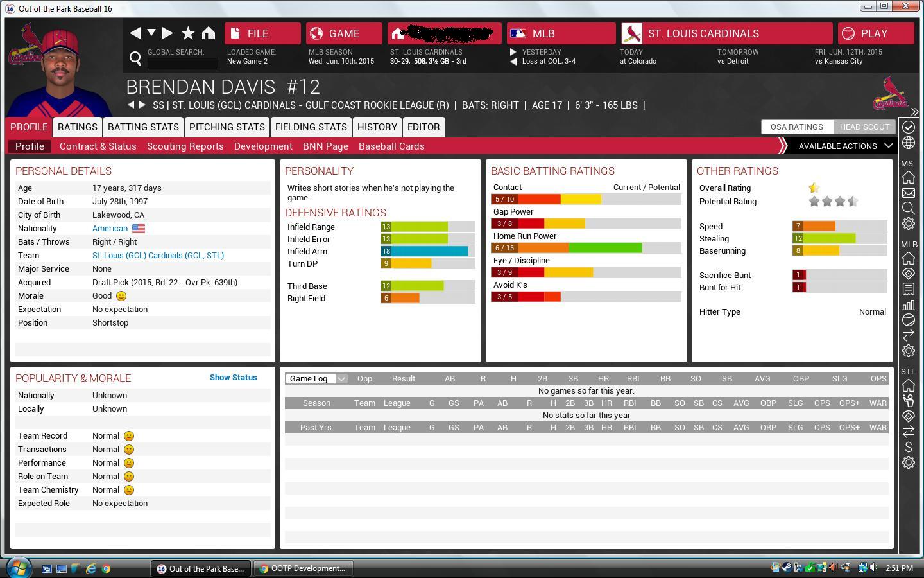Open MLB statistics bar chart icon
Image resolution: width=924 pixels, height=578 pixels.
pos(909,305)
